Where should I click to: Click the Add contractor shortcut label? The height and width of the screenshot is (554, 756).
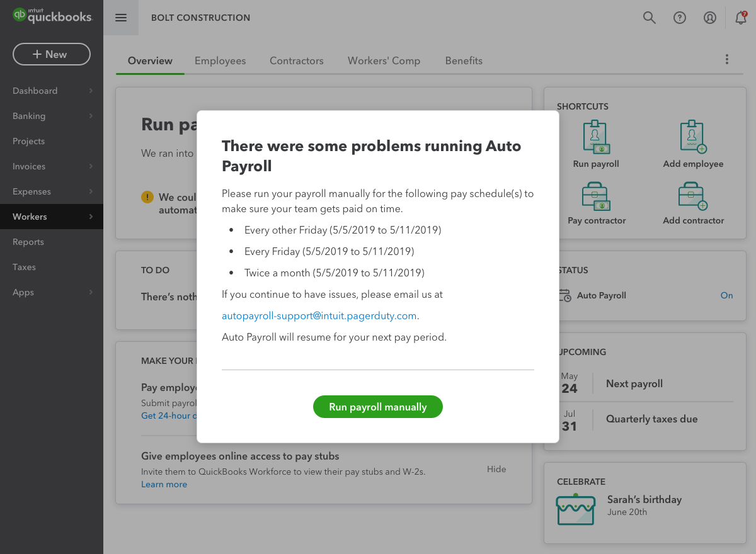click(694, 220)
